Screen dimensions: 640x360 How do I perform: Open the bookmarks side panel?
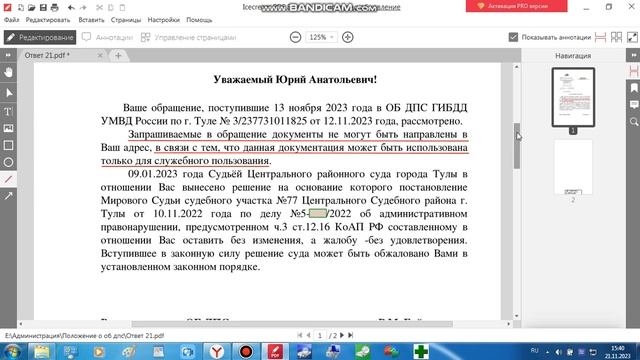tap(634, 88)
